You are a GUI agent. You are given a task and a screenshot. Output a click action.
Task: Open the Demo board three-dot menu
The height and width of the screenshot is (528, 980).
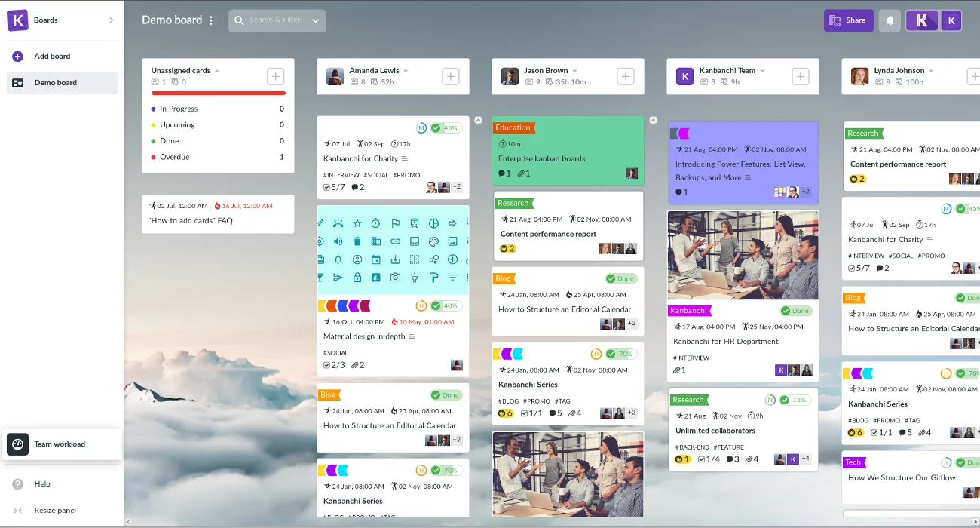211,20
